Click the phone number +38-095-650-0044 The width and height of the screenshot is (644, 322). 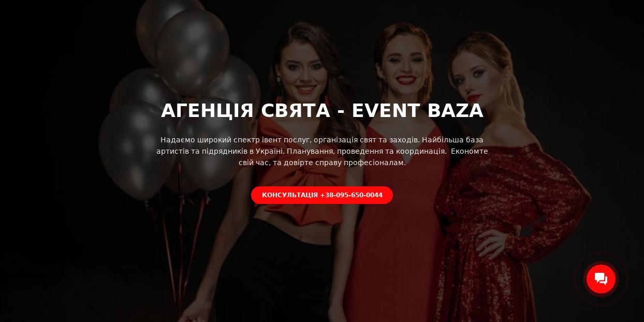[352, 195]
